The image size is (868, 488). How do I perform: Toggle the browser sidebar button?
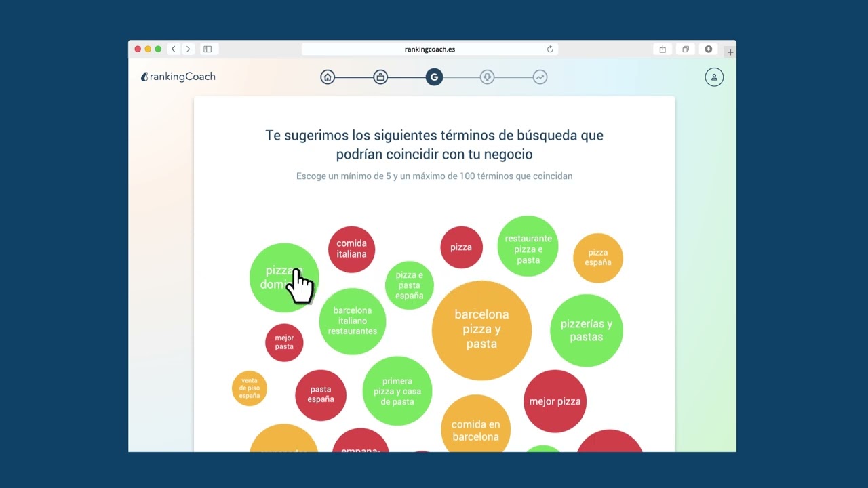(x=208, y=49)
